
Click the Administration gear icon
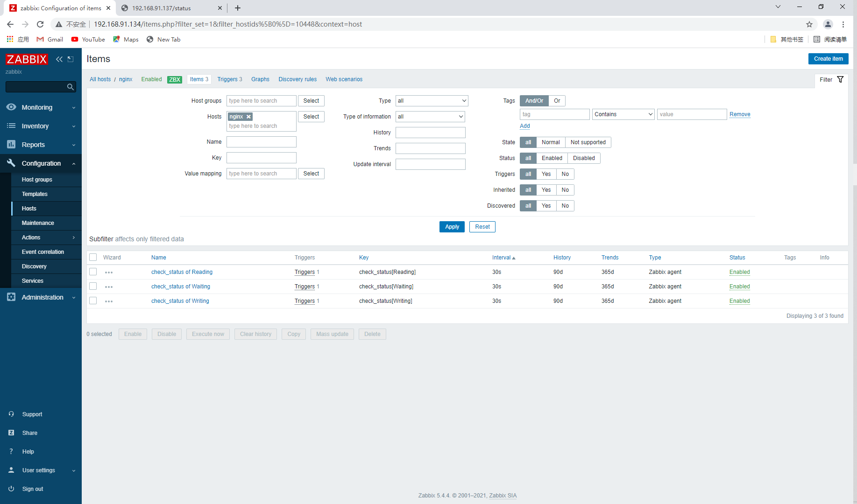click(11, 297)
